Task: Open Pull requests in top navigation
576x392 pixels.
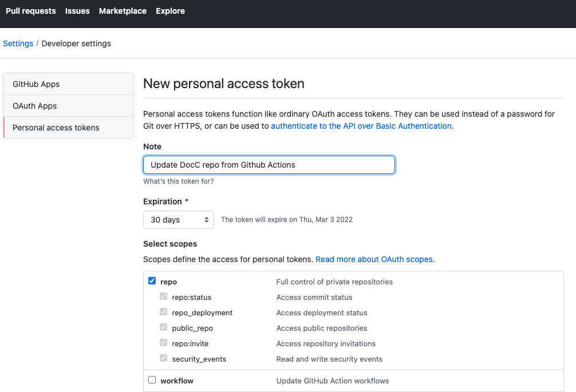Action: point(31,11)
